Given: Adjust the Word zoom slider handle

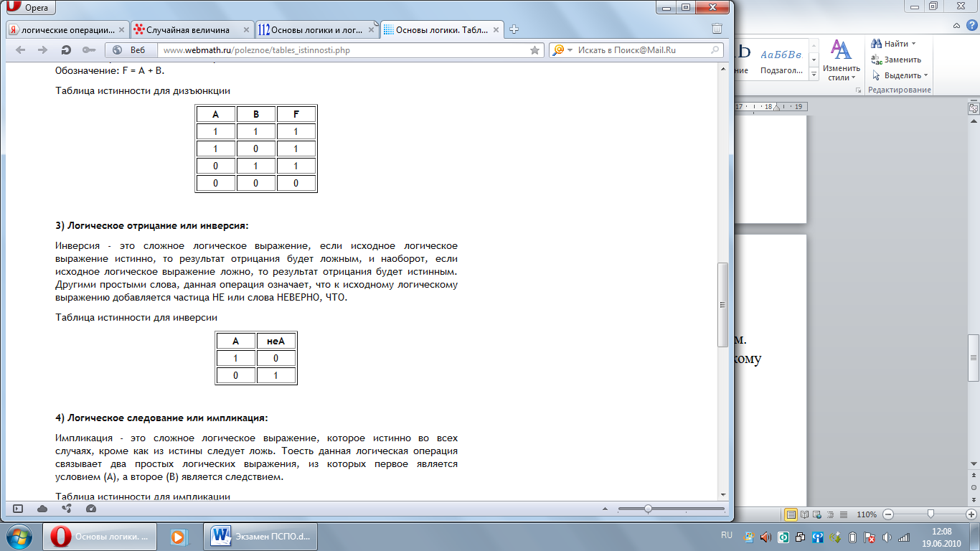Looking at the screenshot, I should [x=930, y=514].
